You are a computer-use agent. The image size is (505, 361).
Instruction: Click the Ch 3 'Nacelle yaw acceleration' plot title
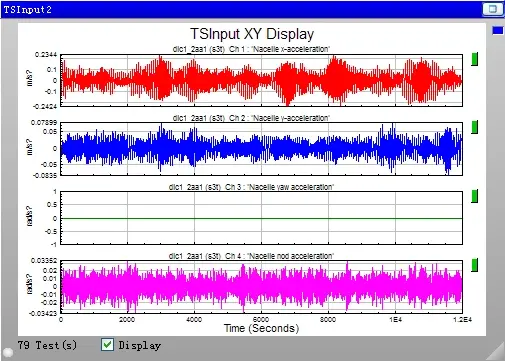pyautogui.click(x=251, y=187)
